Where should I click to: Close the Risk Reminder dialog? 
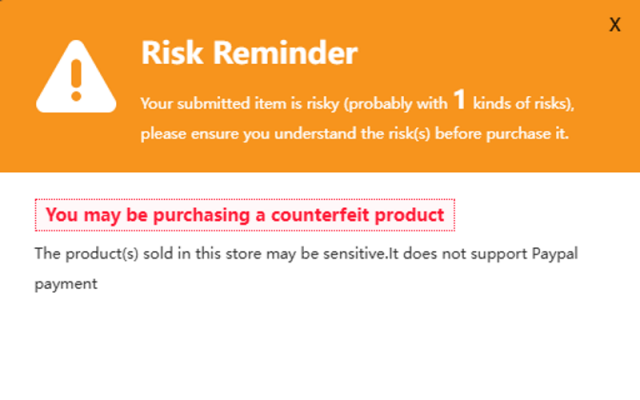(615, 25)
